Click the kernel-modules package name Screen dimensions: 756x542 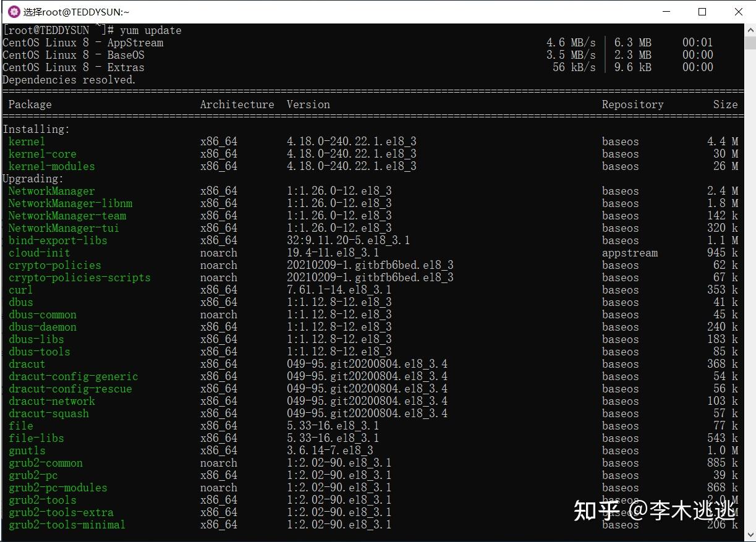51,166
